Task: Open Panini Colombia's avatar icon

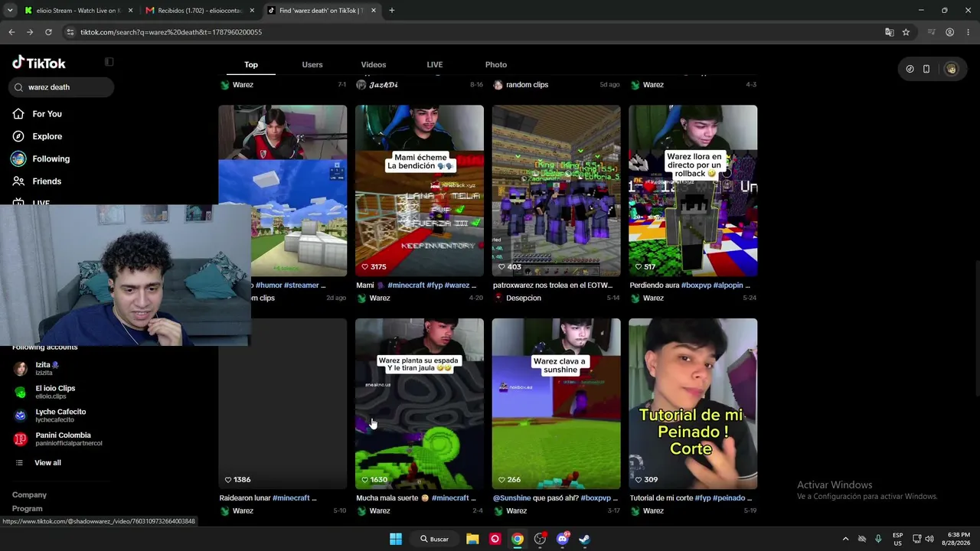Action: [x=21, y=439]
